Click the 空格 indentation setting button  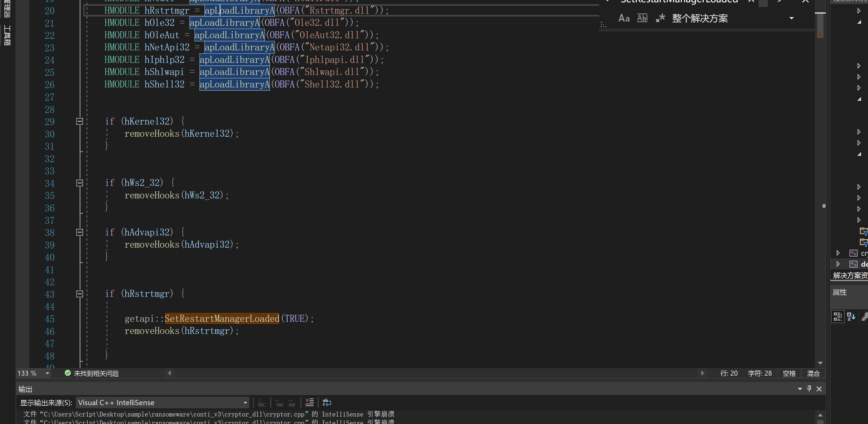pyautogui.click(x=789, y=373)
